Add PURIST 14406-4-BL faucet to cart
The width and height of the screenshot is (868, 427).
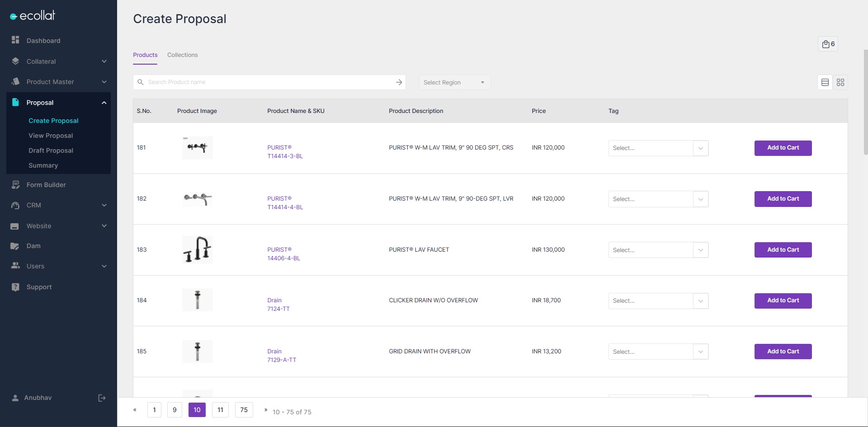[783, 250]
